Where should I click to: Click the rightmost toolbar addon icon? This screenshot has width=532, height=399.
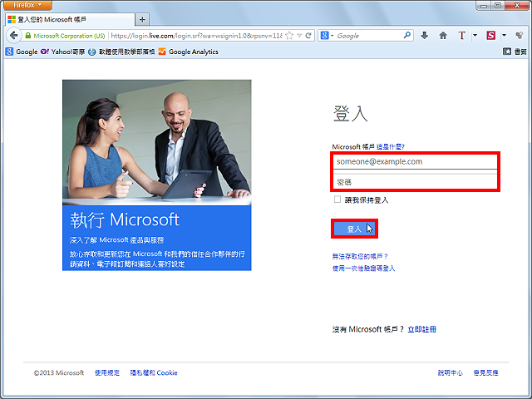coord(519,35)
